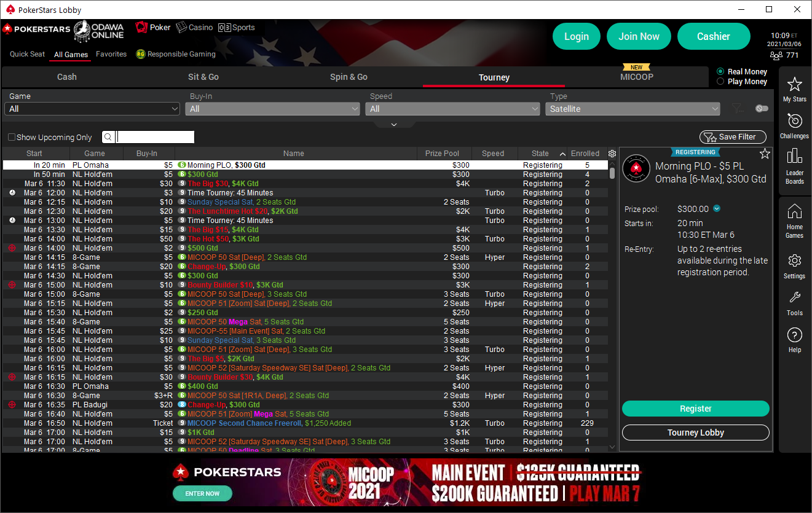Switch to the Spin & Go tab
Image resolution: width=812 pixels, height=513 pixels.
coord(349,77)
